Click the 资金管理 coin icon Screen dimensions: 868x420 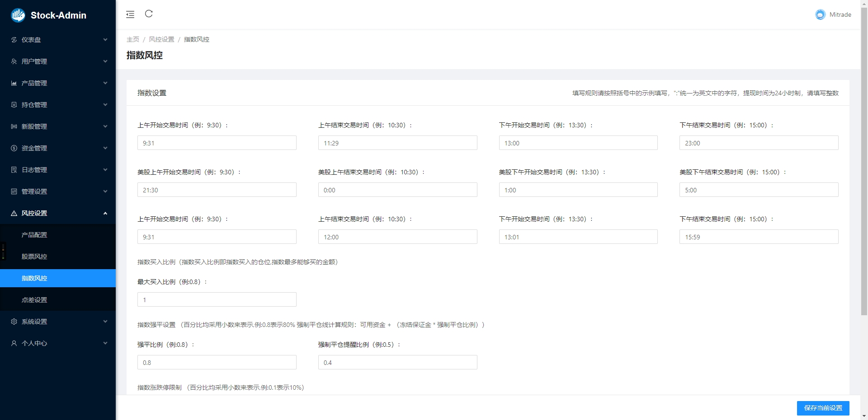(x=14, y=148)
